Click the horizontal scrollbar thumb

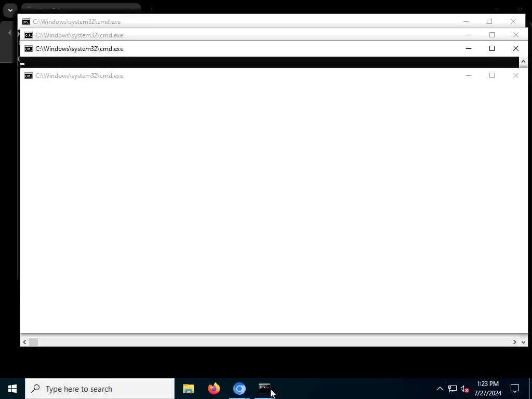coord(34,342)
